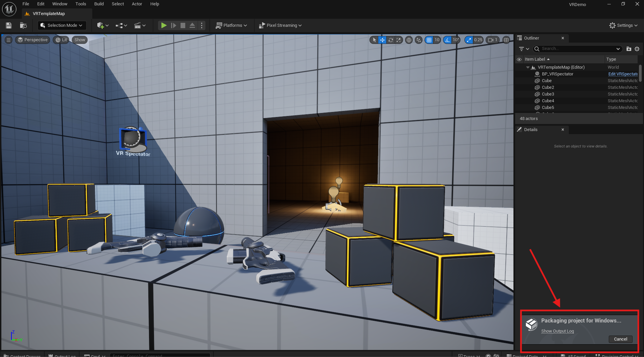Select the scale transform tool in viewport

(x=398, y=40)
